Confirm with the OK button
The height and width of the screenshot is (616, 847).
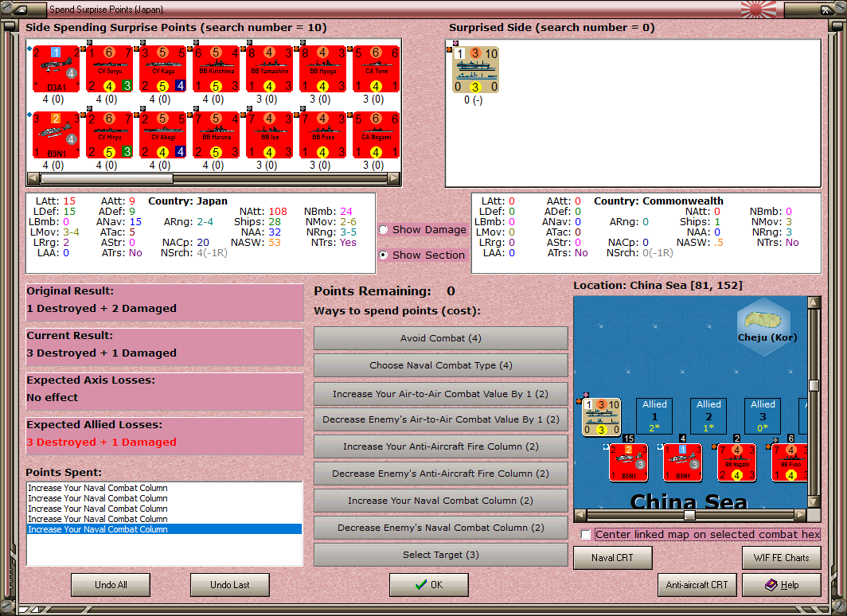click(x=429, y=585)
